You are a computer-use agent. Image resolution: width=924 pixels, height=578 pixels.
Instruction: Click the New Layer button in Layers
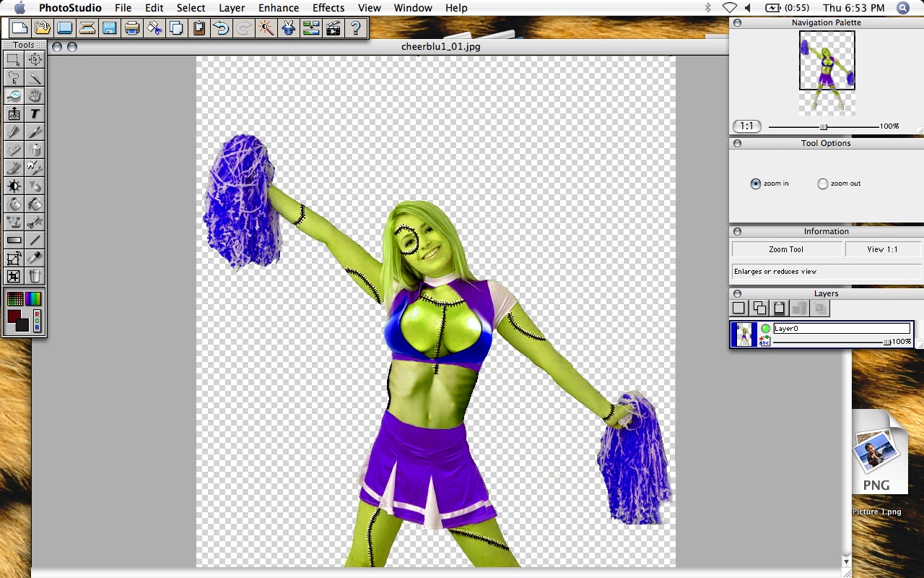pos(738,309)
